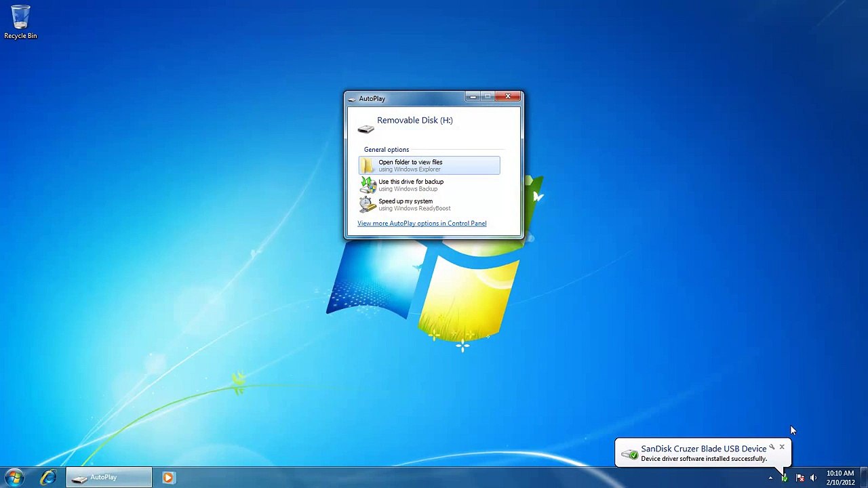Click the Removable Disk (H:) heading

[x=415, y=121]
